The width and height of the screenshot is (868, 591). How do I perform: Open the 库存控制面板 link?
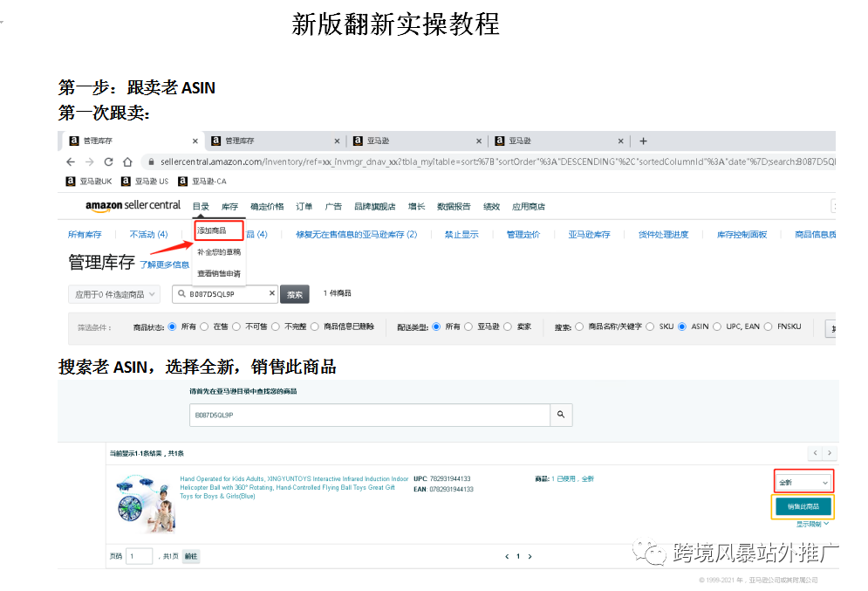pos(742,235)
